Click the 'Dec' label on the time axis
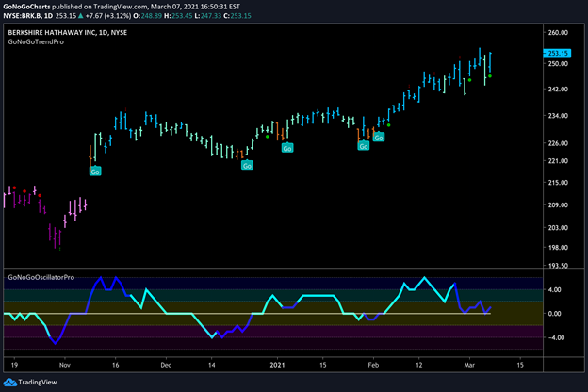588x392 pixels. click(166, 365)
